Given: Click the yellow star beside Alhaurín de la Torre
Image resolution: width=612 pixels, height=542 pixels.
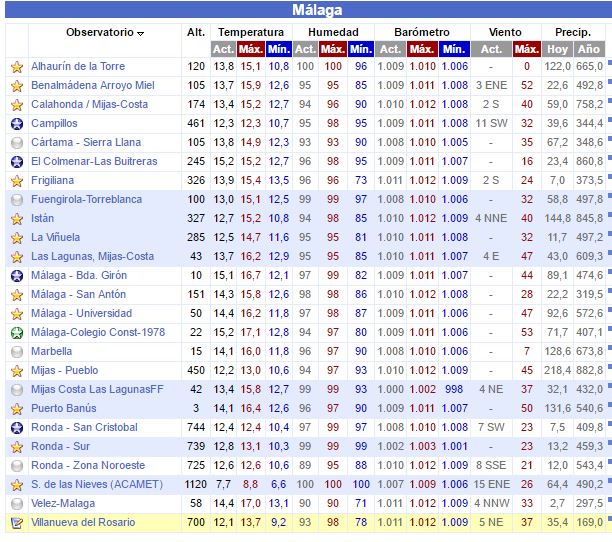Looking at the screenshot, I should [16, 67].
